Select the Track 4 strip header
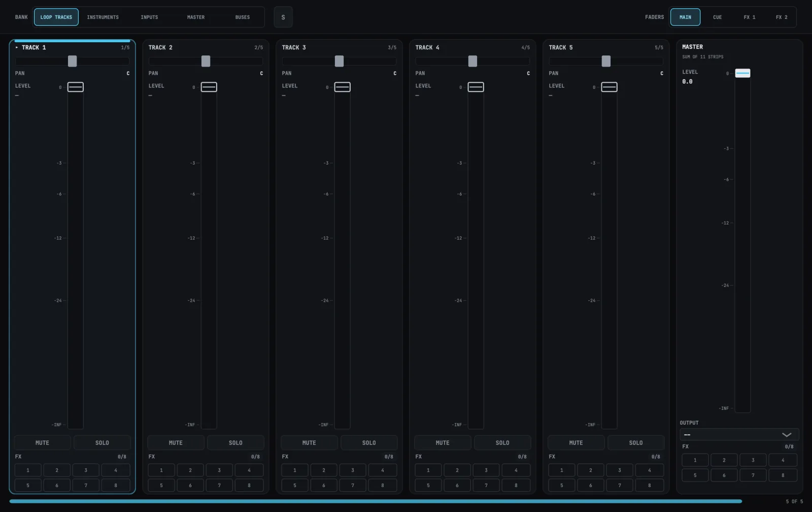The width and height of the screenshot is (812, 512). pos(472,48)
